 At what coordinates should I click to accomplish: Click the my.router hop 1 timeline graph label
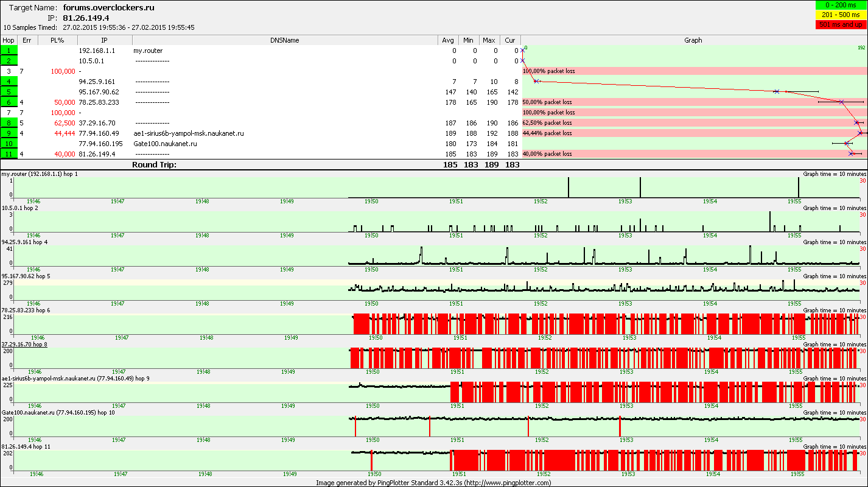coord(40,174)
